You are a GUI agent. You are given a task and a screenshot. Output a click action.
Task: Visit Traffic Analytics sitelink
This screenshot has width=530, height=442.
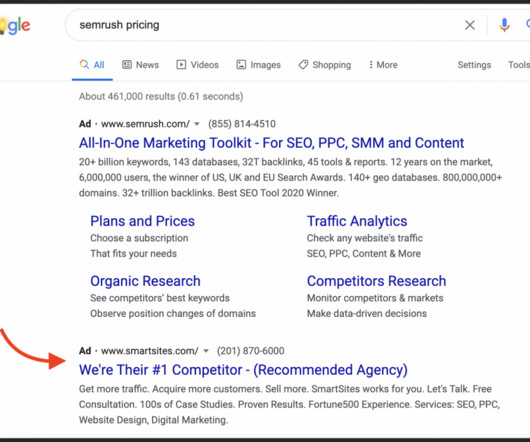[357, 221]
